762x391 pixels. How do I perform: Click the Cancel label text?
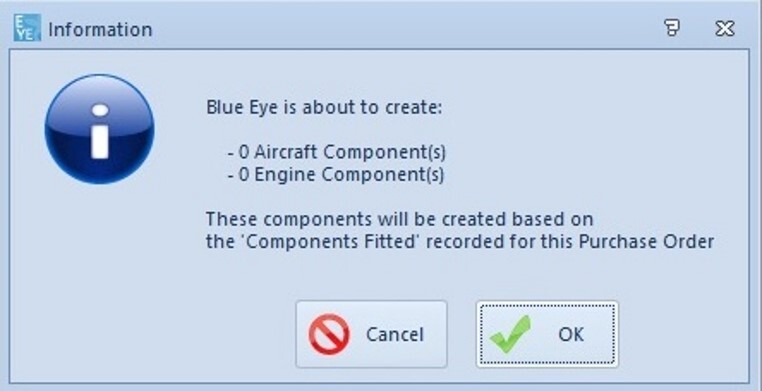(395, 335)
